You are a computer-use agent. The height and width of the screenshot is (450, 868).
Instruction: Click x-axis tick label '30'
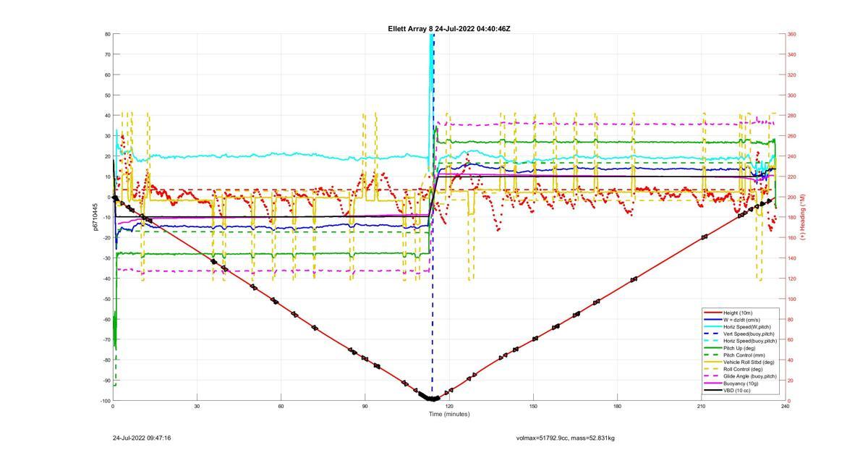[x=197, y=407]
